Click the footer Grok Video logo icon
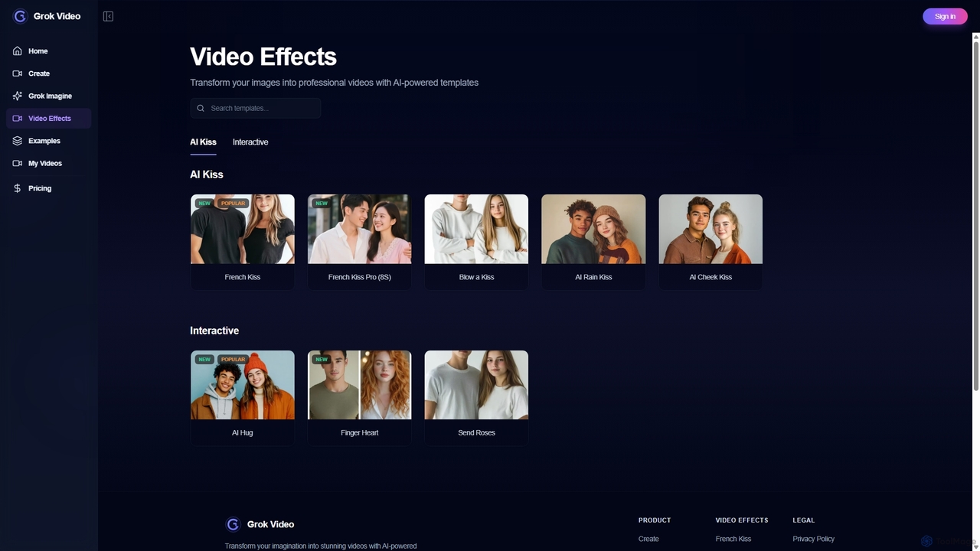Viewport: 980px width, 551px height. tap(233, 524)
